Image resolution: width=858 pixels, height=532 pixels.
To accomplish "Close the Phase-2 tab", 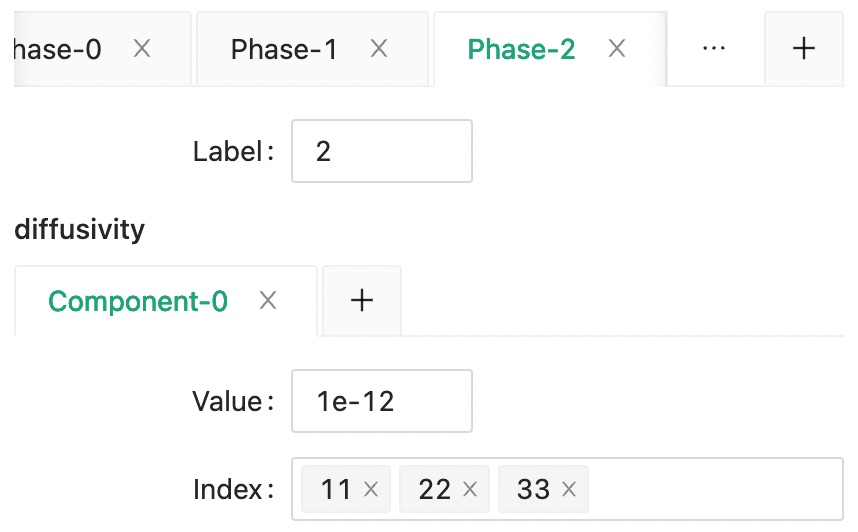I will (617, 48).
